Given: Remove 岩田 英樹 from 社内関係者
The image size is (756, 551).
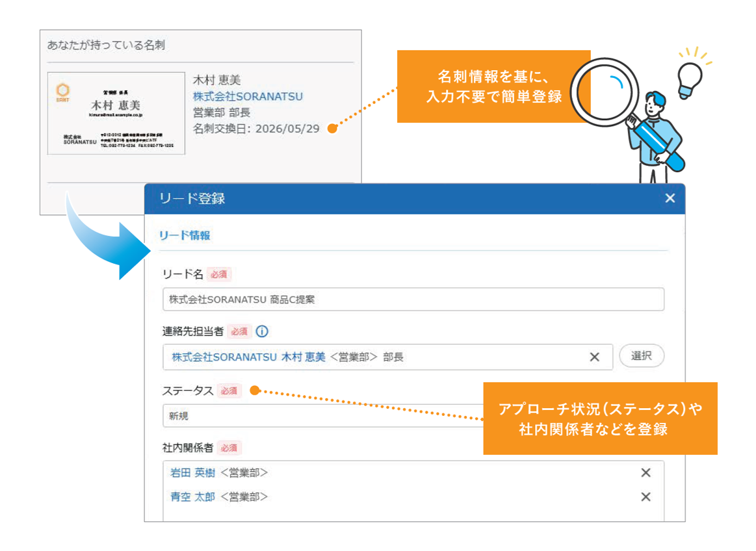Looking at the screenshot, I should [x=646, y=473].
